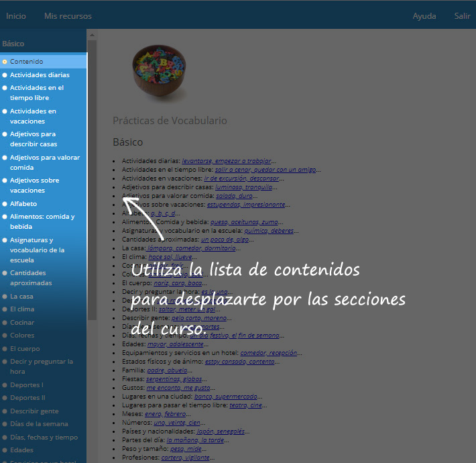The image size is (476, 463).
Task: Click Salir to log out
Action: tap(462, 16)
